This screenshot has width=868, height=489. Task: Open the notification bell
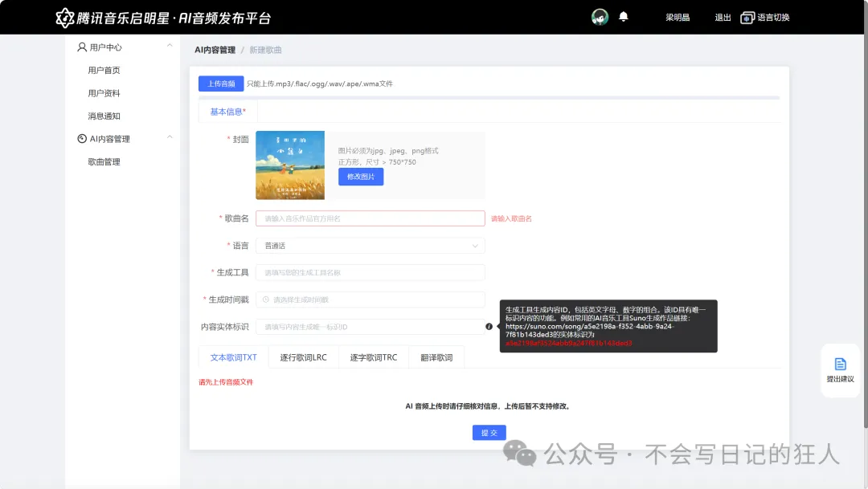[623, 17]
